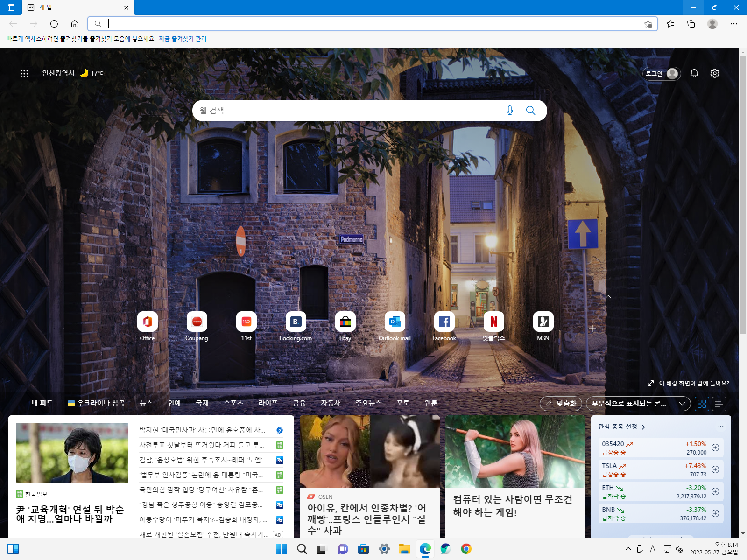The image size is (747, 560).
Task: Open headline 검찰, '운창호법' 위헌 후속조치
Action: 203,460
